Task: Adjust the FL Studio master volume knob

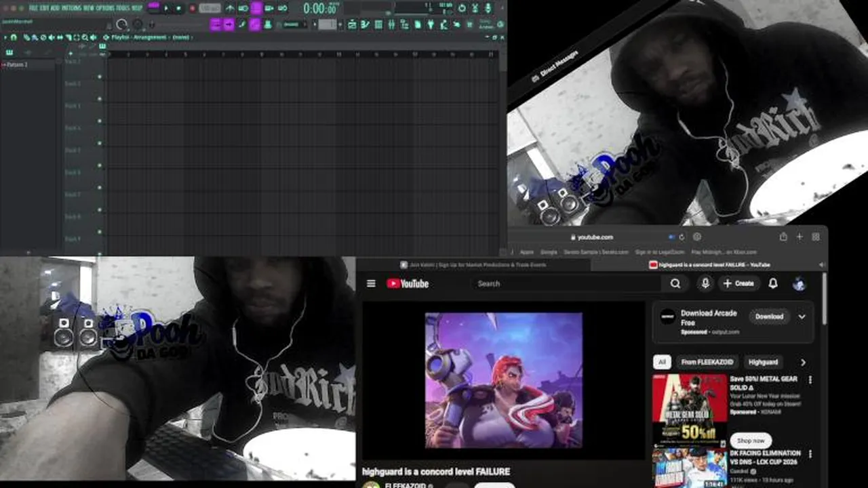Action: tap(122, 24)
